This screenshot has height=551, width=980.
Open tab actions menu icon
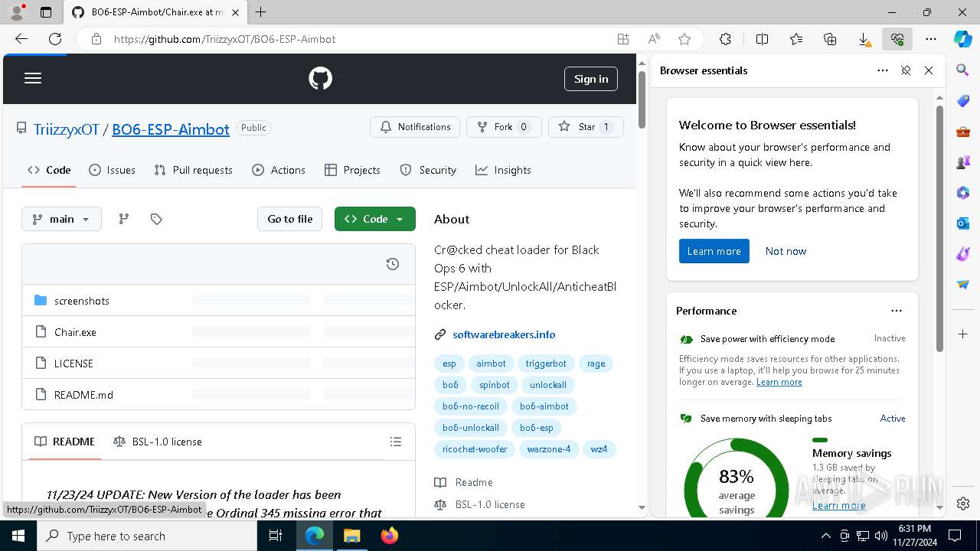coord(46,12)
